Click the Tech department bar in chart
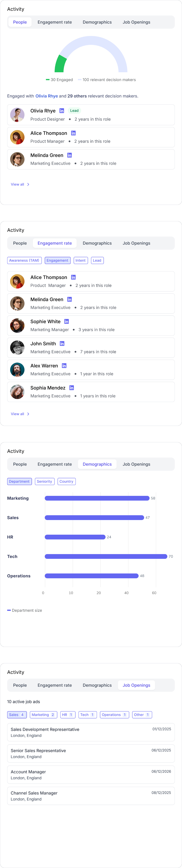Screen dimensions: 182x868 pos(106,556)
